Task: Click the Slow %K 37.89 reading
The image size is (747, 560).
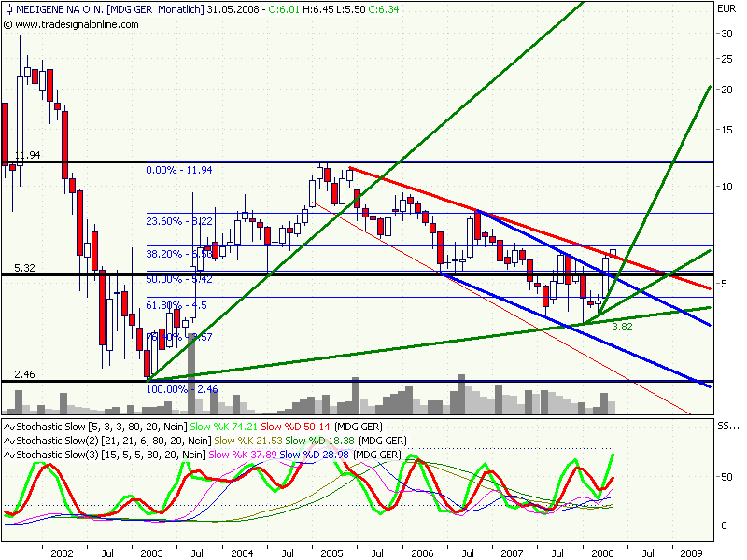Action: (x=243, y=455)
